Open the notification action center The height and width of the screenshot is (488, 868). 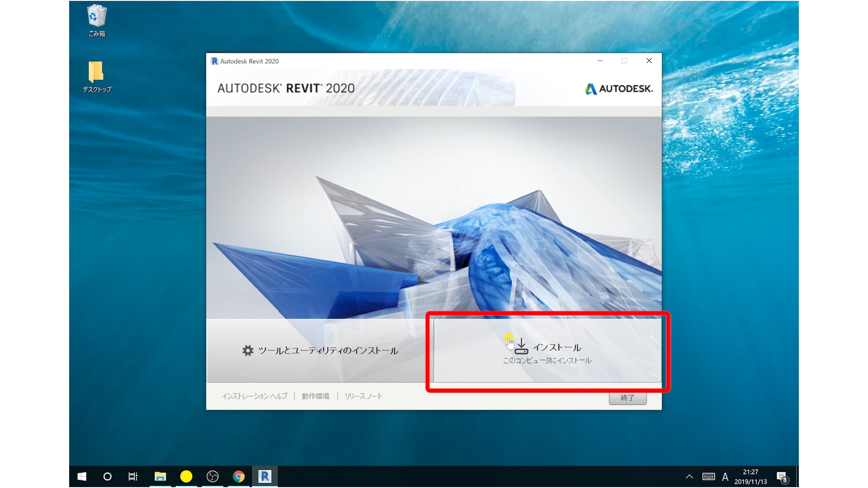pos(782,477)
